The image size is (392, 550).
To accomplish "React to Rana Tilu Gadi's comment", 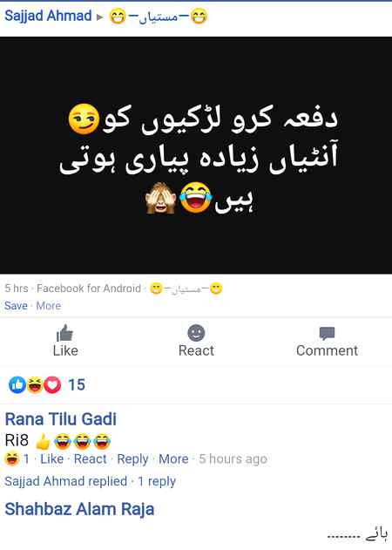I will (90, 458).
